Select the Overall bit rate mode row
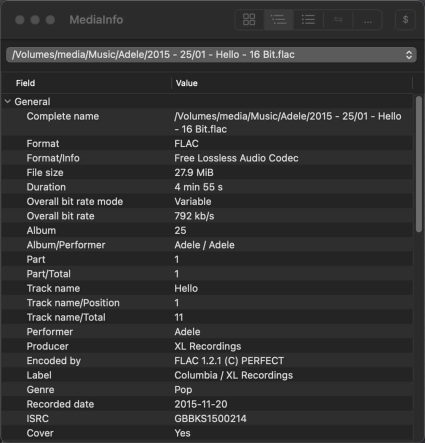425x443 pixels. click(207, 202)
